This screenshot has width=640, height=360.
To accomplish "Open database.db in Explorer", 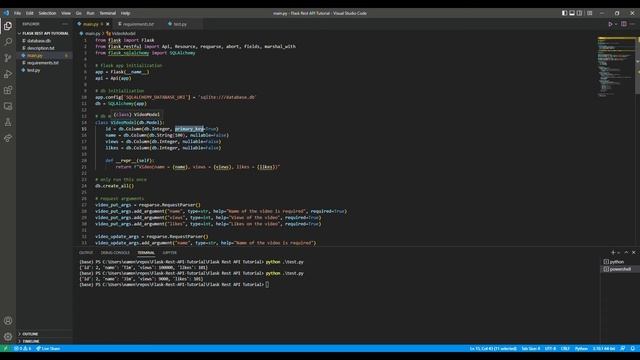I will 45,41.
